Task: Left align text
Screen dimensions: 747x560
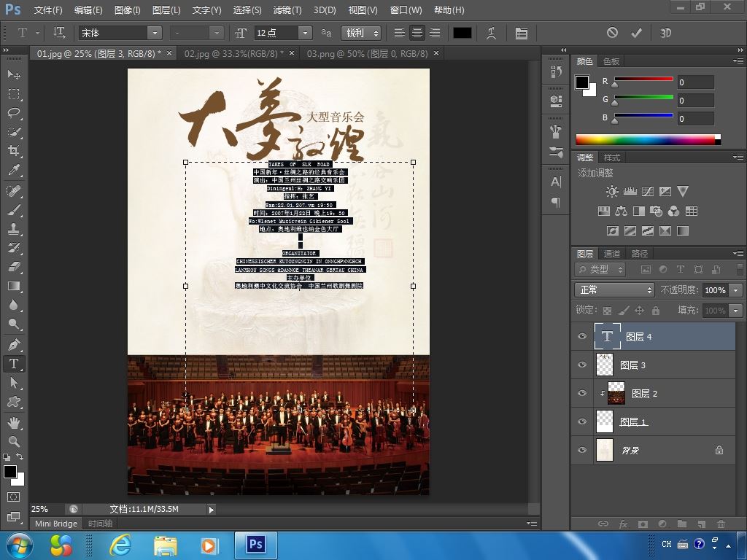Action: coord(399,32)
